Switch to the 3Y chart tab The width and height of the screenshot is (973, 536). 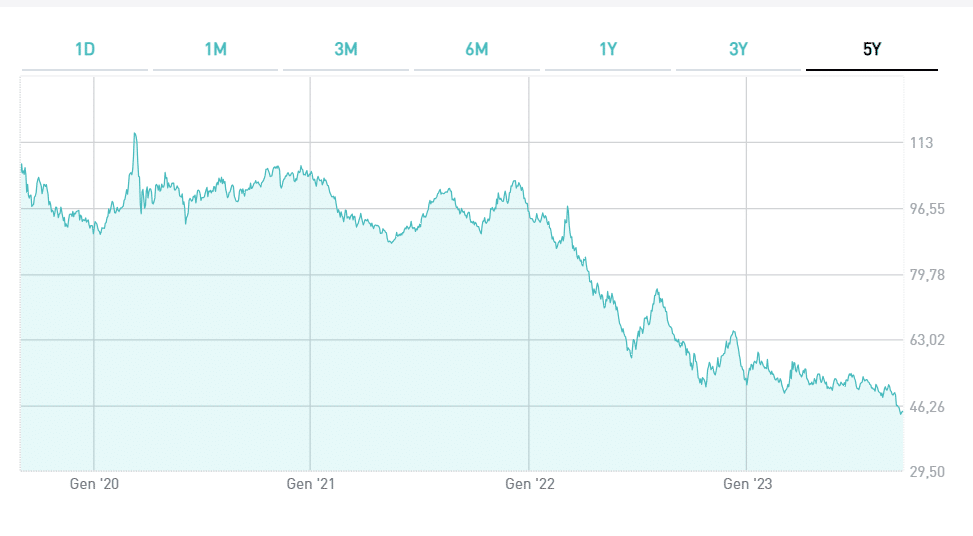738,49
